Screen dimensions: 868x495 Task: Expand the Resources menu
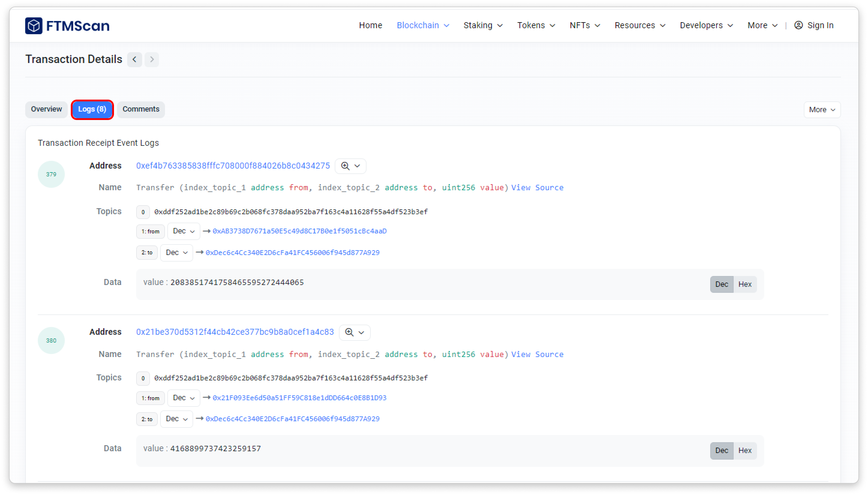[x=640, y=25]
